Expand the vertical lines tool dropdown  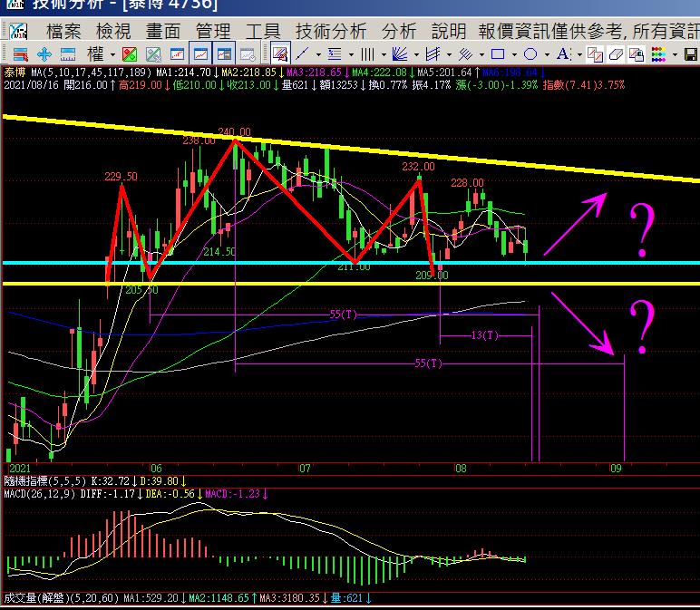pyautogui.click(x=384, y=54)
